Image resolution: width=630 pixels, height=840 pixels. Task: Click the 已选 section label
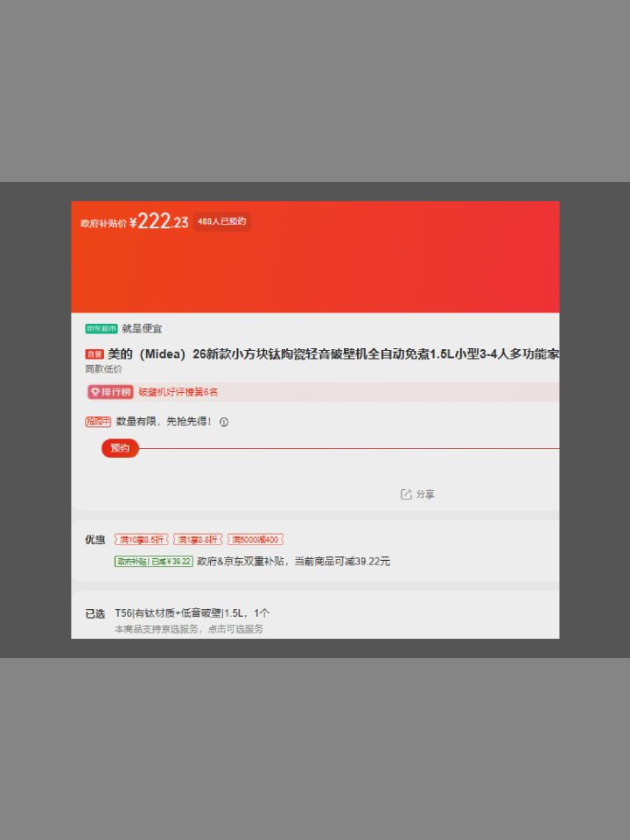(x=94, y=613)
